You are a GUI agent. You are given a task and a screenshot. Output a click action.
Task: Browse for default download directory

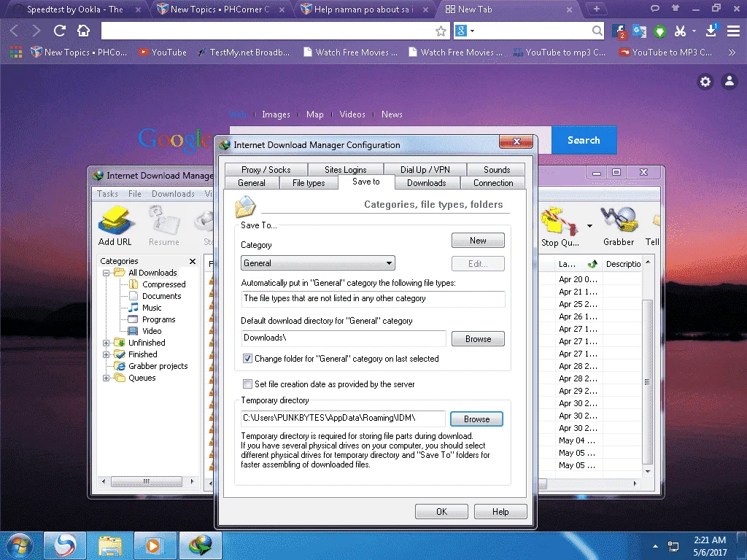click(x=478, y=339)
